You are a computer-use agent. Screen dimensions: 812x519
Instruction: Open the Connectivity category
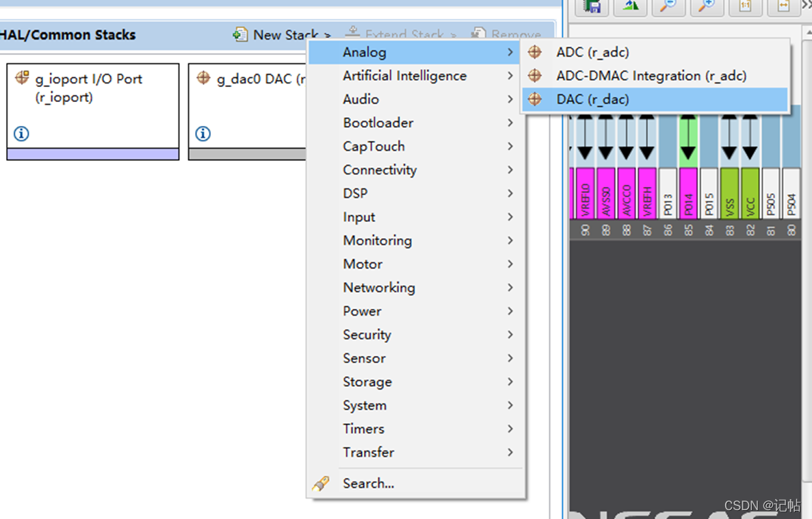click(415, 170)
